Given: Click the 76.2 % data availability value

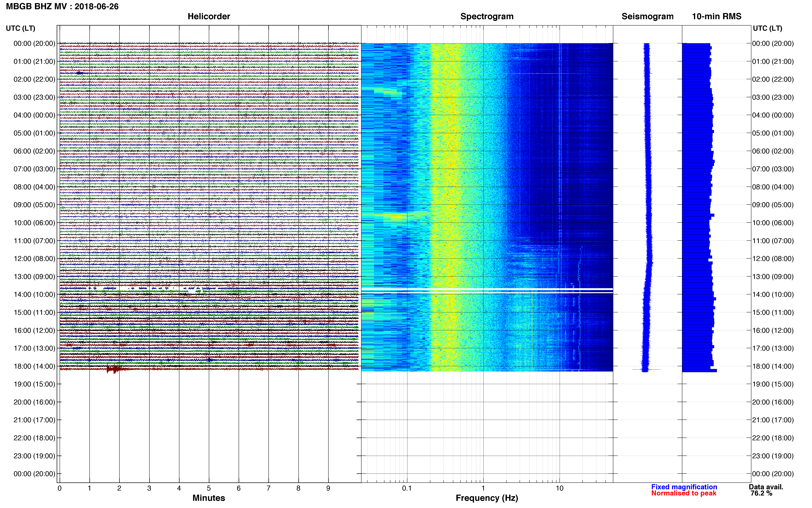Looking at the screenshot, I should [x=761, y=493].
